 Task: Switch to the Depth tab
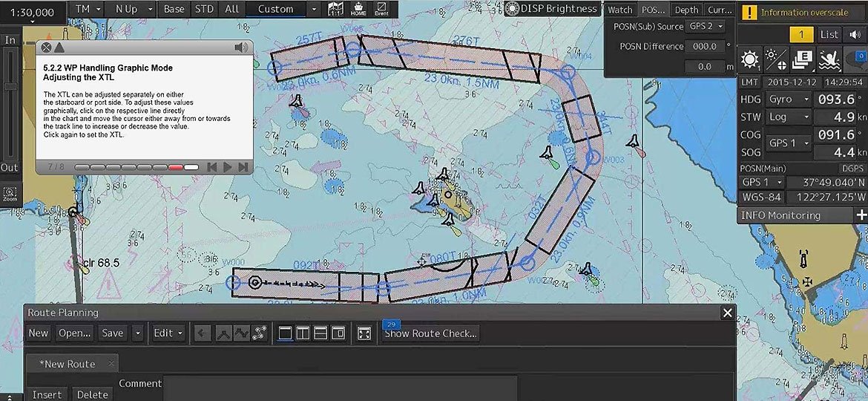click(x=686, y=10)
